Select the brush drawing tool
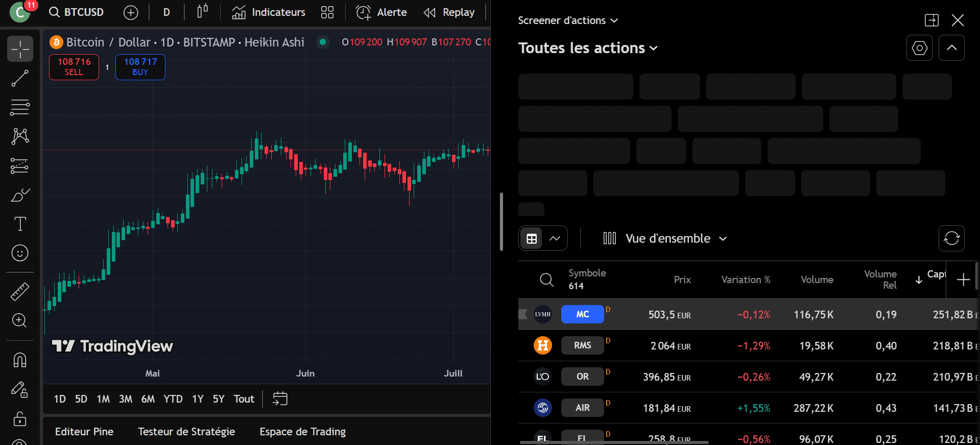Screen dimensions: 980x445 [20, 195]
